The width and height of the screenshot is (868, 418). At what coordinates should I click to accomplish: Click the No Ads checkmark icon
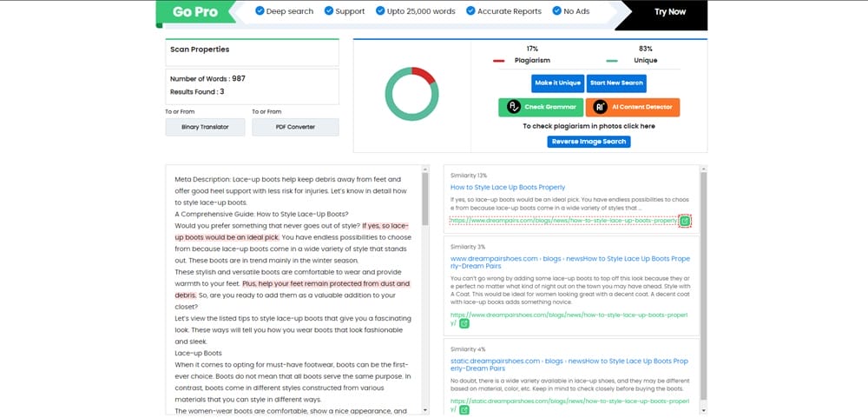point(557,10)
